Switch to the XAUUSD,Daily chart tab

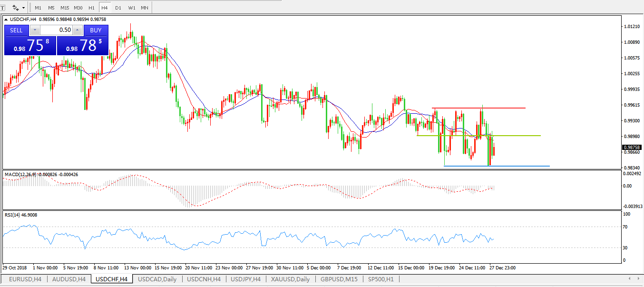[x=290, y=279]
